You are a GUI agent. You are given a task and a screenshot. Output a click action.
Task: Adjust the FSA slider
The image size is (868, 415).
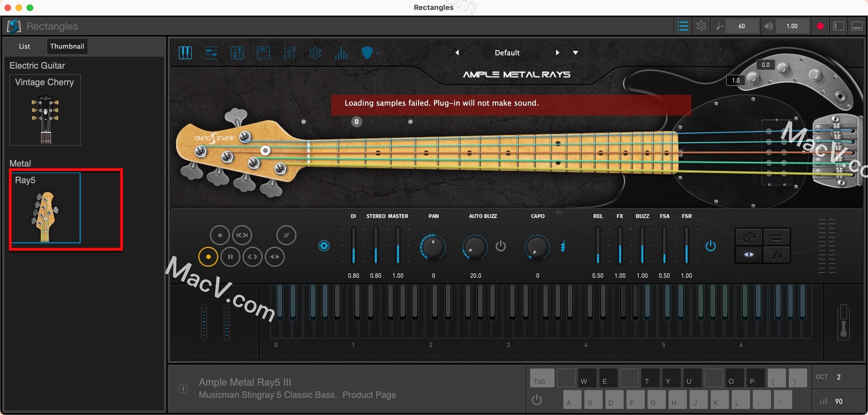pyautogui.click(x=664, y=245)
